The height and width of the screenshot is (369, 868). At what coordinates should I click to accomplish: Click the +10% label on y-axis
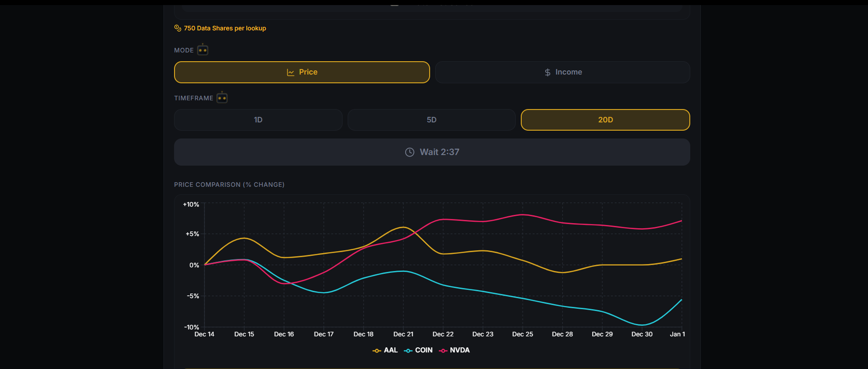[191, 204]
